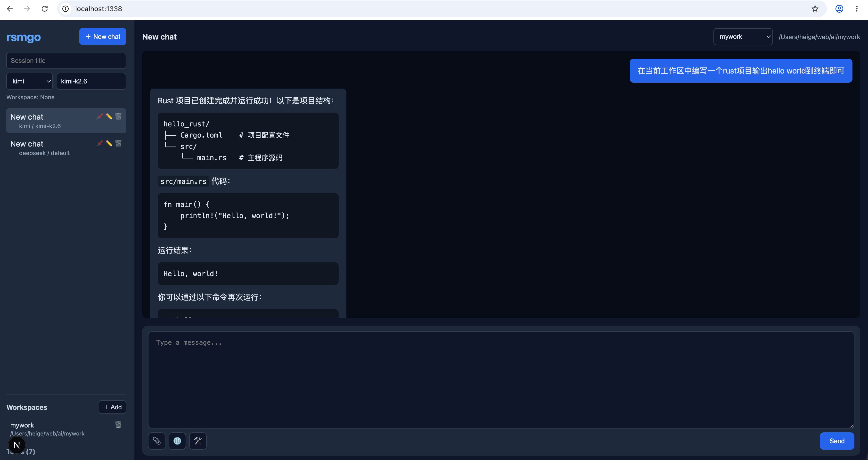Click the + New chat button
The image size is (868, 460).
pos(103,36)
